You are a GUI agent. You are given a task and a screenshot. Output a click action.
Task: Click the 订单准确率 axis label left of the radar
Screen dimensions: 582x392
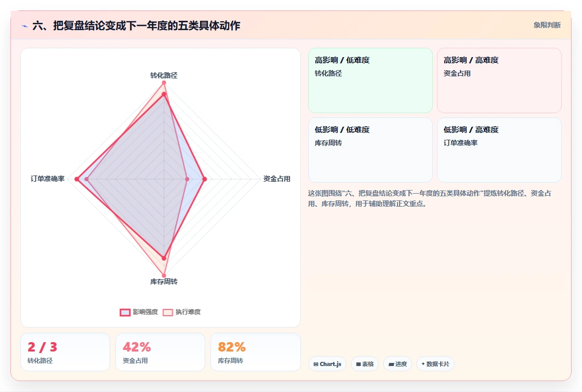click(47, 179)
